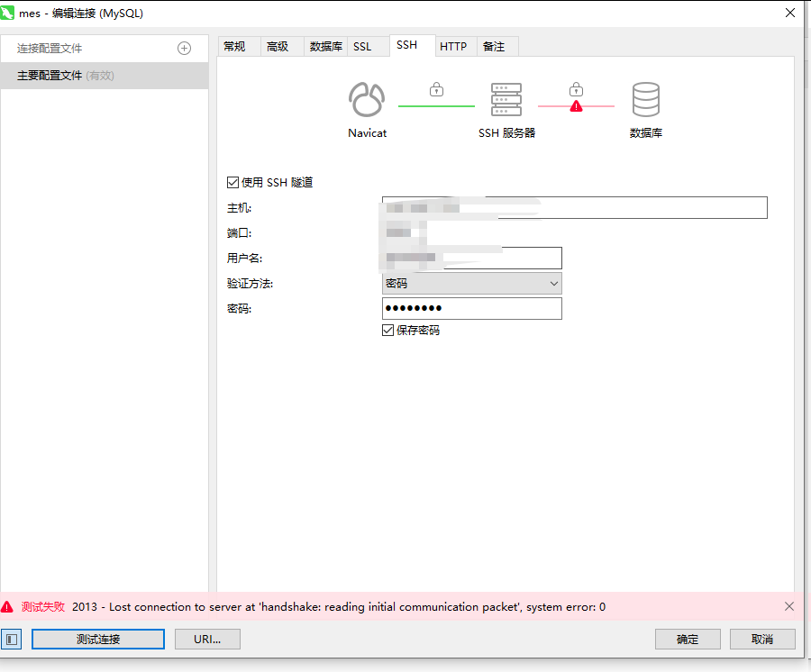The width and height of the screenshot is (811, 672).
Task: Dismiss the test failed error message
Action: pyautogui.click(x=789, y=606)
